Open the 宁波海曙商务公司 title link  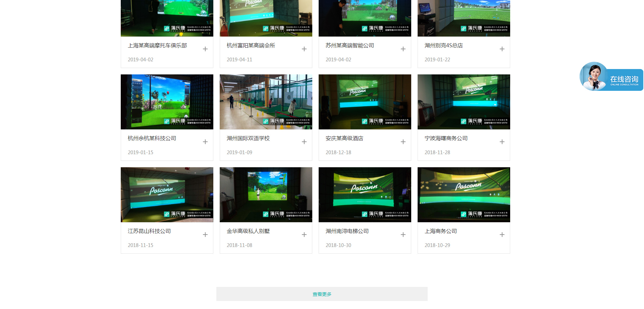pos(446,138)
